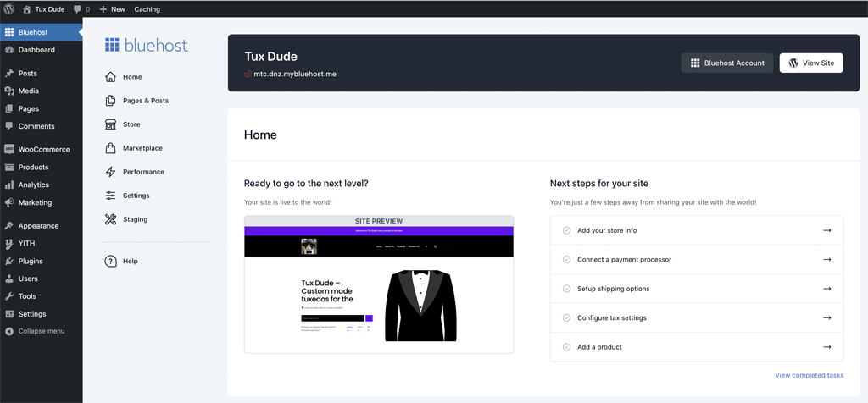This screenshot has width=868, height=403.
Task: Click the Performance lightning bolt icon
Action: (x=111, y=172)
